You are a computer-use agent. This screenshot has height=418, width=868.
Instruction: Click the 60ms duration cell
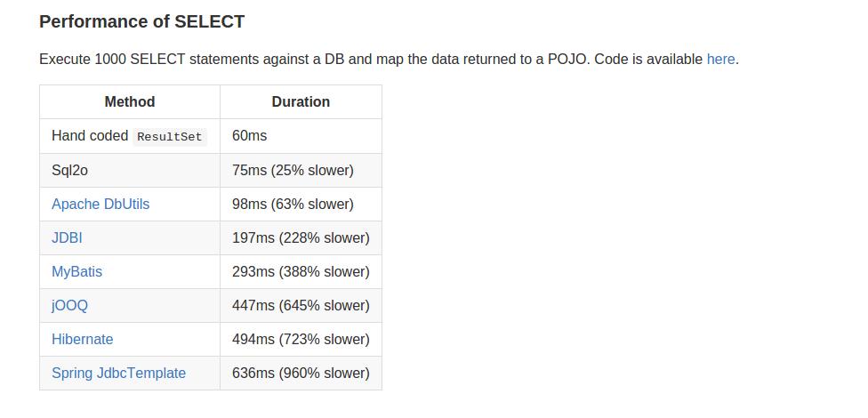coord(301,136)
